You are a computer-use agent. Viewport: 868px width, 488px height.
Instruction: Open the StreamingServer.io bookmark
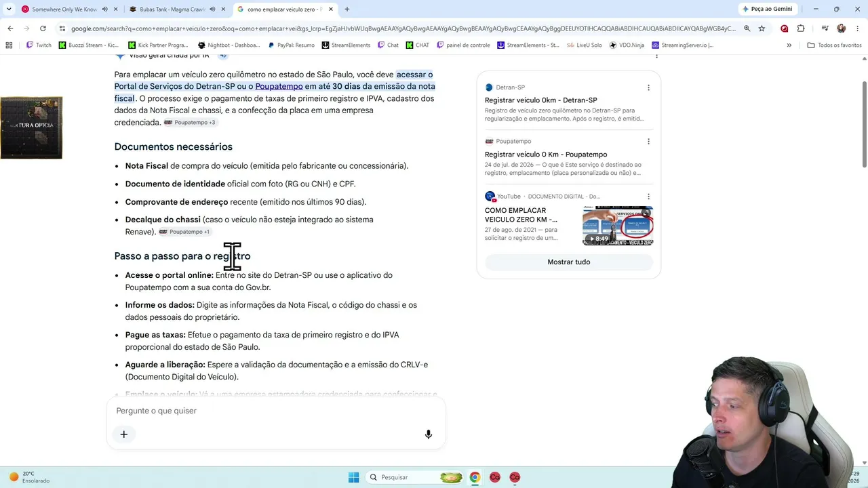pos(682,45)
